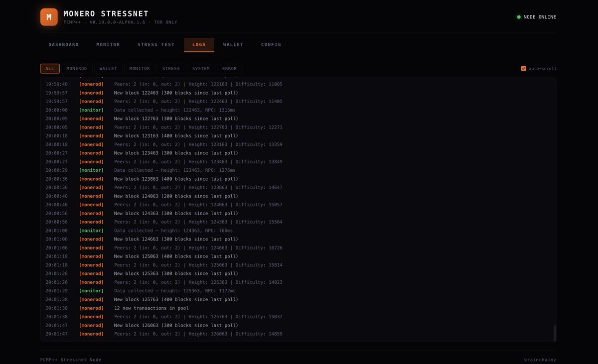Click footer text "FCMP++ Stressnet Node"
This screenshot has height=364, width=598.
pos(71,360)
